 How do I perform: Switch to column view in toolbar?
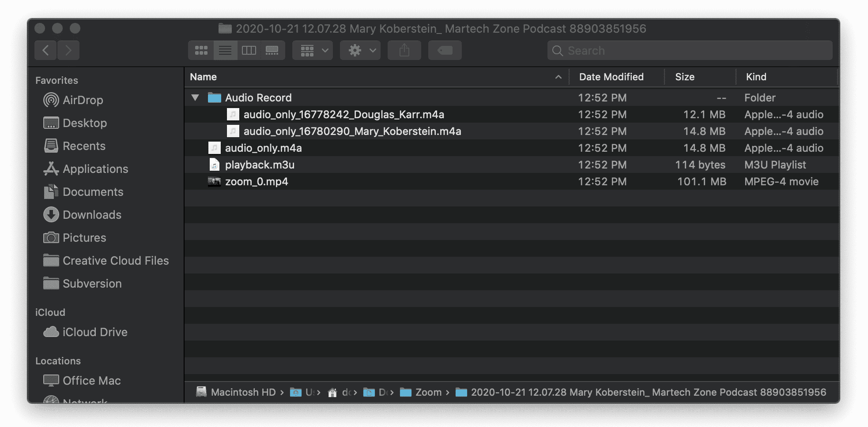tap(249, 51)
